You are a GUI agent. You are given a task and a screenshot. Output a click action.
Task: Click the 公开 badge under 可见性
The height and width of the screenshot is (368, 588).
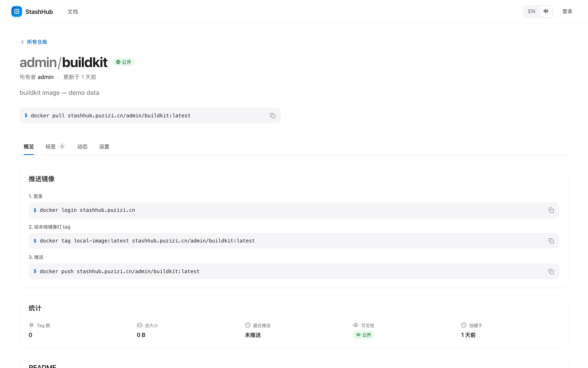point(363,335)
